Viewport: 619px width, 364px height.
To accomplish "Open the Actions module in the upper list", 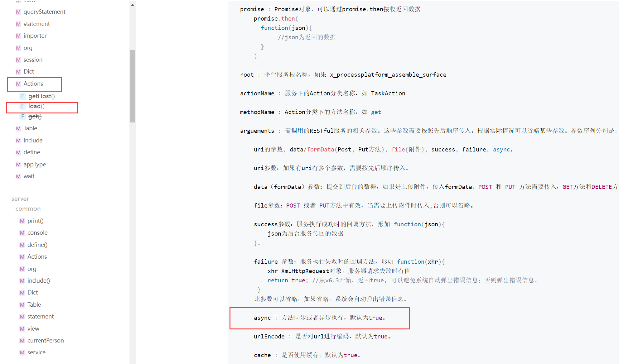I will coord(33,84).
